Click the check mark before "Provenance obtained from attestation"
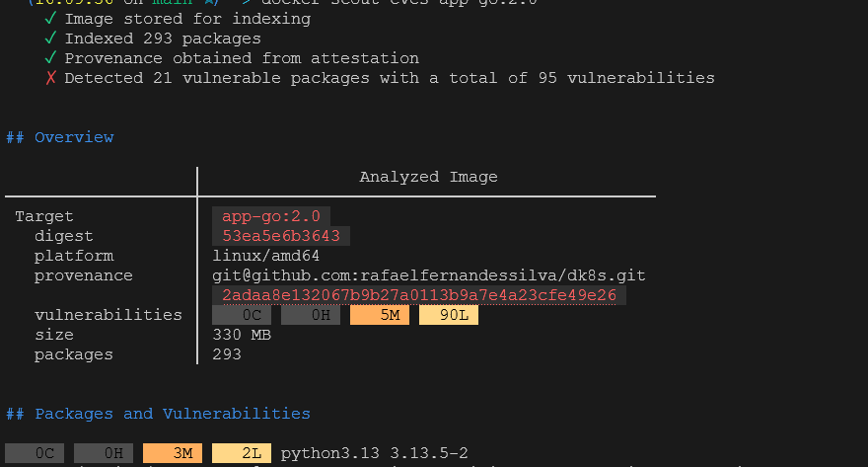Screen dimensions: 868x467 (x=50, y=58)
